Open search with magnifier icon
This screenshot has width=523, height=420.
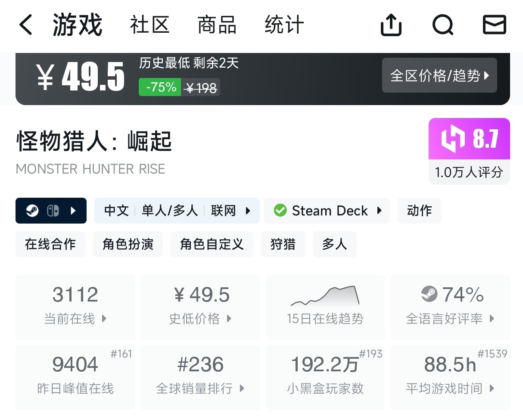click(442, 25)
